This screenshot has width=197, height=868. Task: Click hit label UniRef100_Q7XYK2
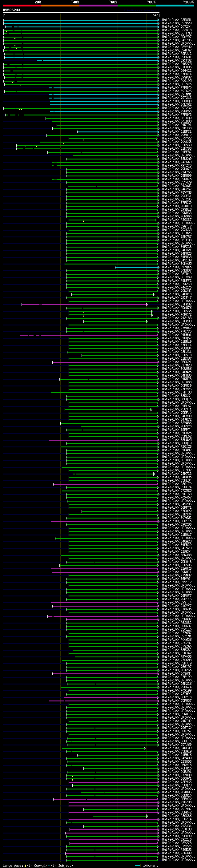(176, 139)
